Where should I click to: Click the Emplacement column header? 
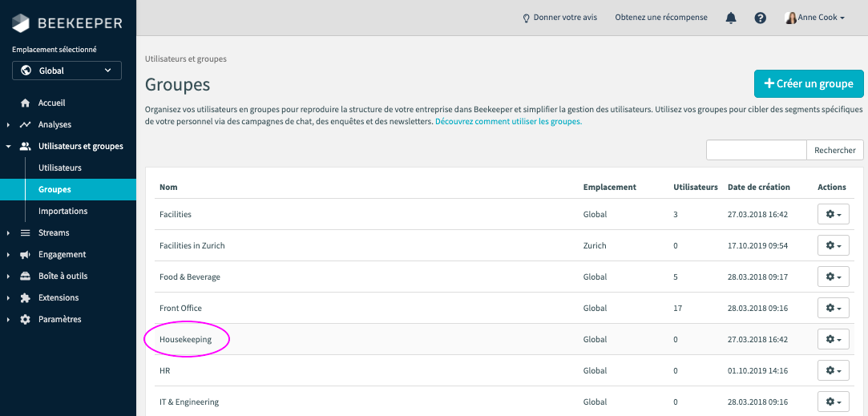[x=609, y=188]
